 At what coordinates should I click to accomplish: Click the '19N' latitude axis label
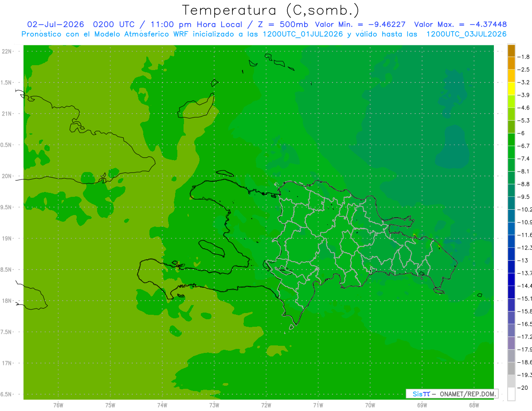point(7,238)
